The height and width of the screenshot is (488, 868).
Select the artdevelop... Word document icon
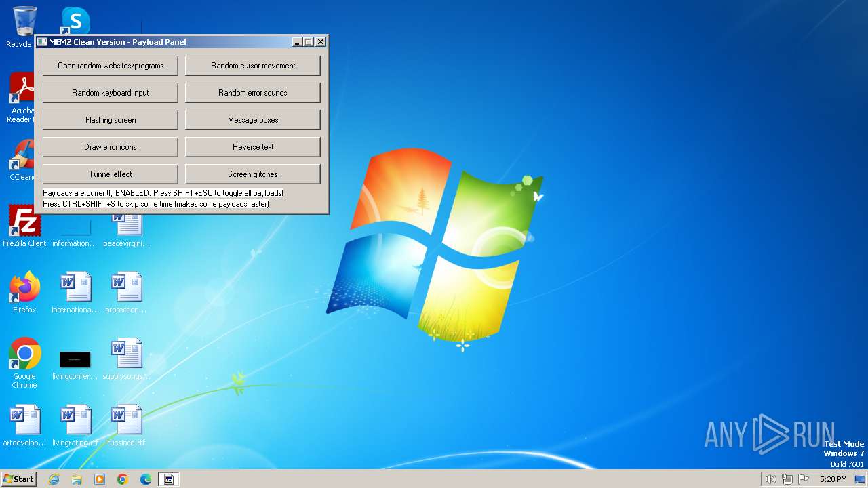(x=24, y=426)
